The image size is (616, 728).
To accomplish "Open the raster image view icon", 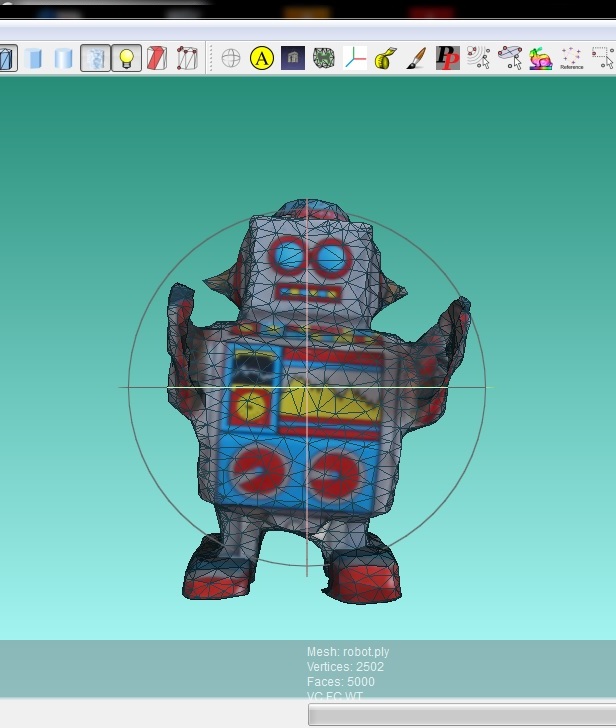I will pyautogui.click(x=293, y=58).
